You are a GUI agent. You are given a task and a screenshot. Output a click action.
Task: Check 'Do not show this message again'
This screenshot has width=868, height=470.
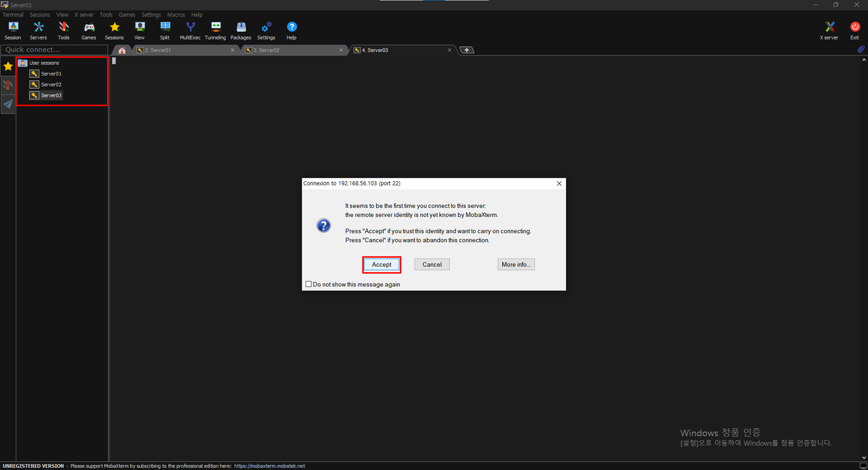point(308,284)
